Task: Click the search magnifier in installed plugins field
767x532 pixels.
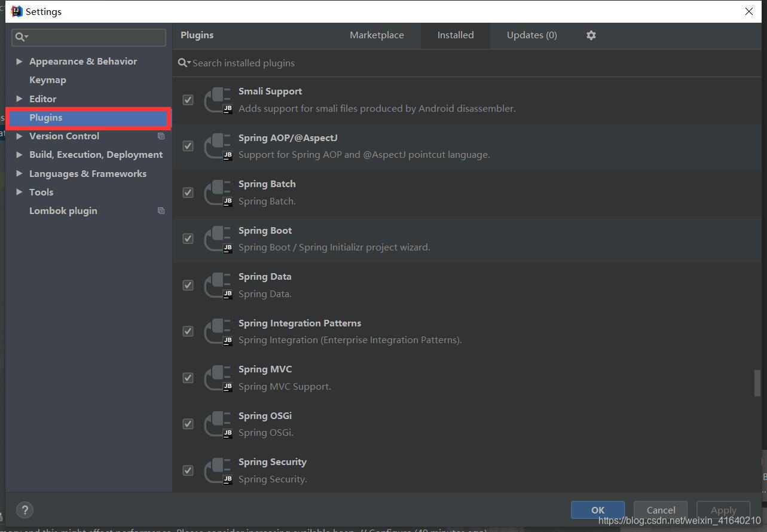Action: [x=184, y=63]
